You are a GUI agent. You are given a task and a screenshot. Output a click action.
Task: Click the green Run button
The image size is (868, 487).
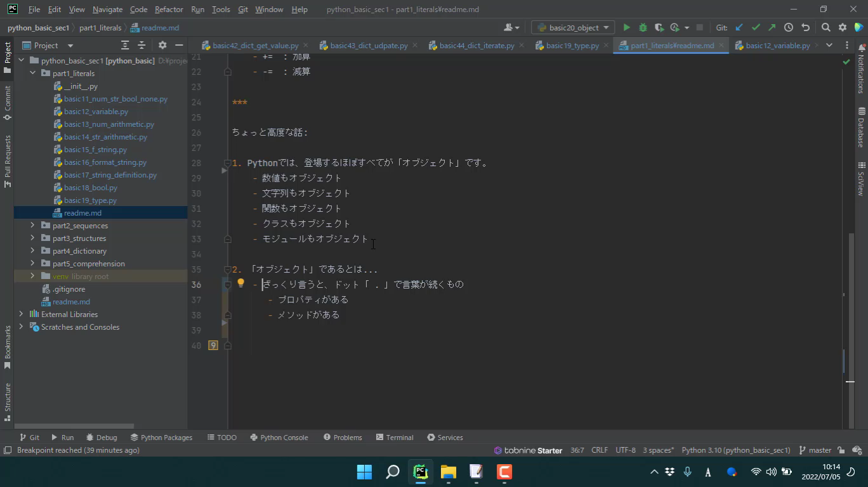click(x=626, y=28)
